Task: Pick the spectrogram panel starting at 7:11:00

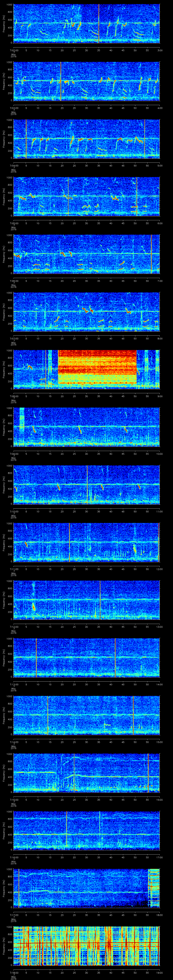Action: [x=87, y=542]
